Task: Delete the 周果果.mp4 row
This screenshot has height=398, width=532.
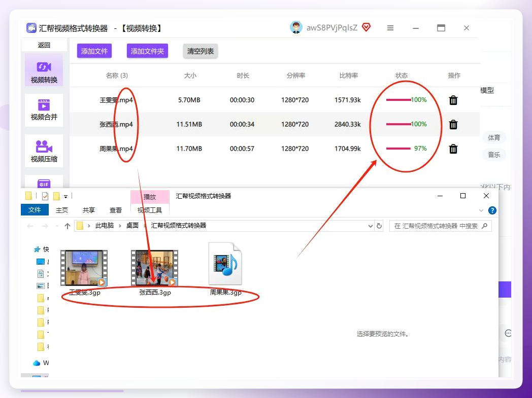Action: (x=453, y=149)
